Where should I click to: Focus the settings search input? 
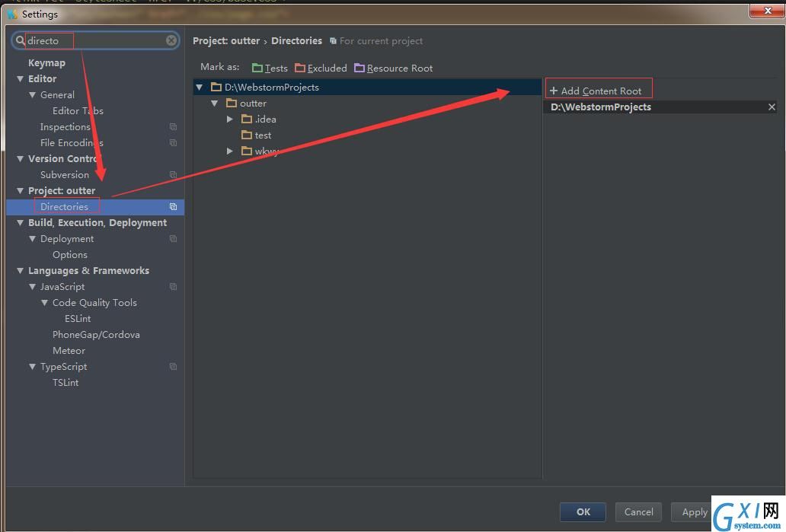(95, 40)
